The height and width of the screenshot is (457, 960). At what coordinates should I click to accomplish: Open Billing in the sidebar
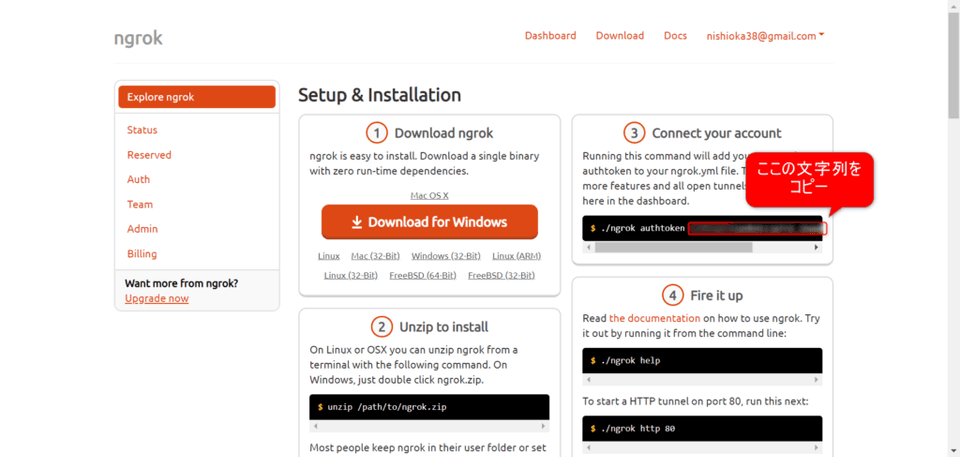[x=142, y=254]
